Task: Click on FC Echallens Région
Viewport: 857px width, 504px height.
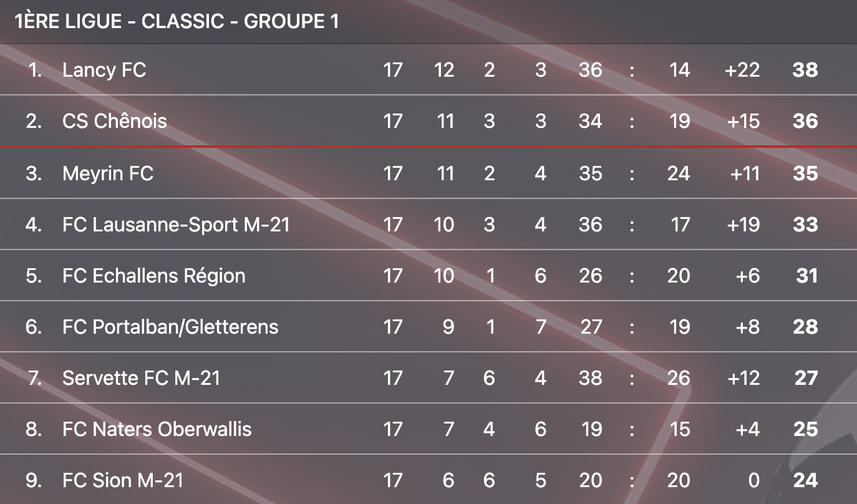Action: [x=153, y=275]
